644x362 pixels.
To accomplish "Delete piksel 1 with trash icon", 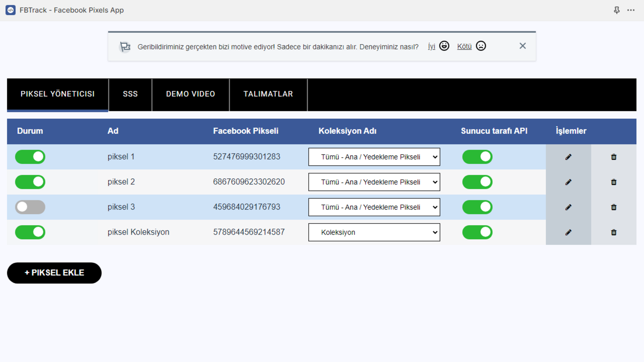I will [614, 157].
